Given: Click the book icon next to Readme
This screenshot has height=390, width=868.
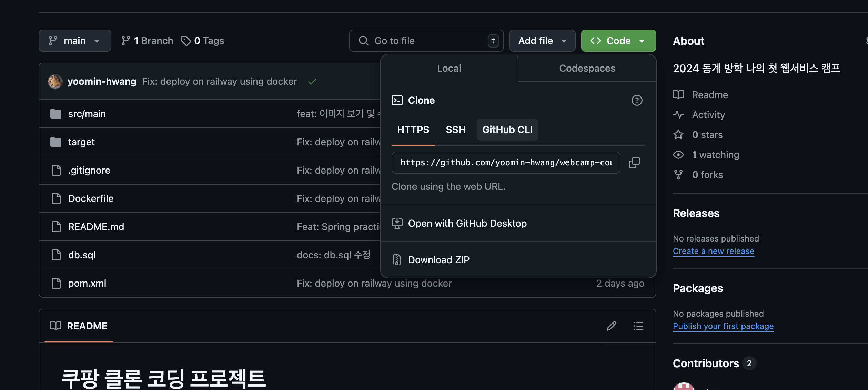Looking at the screenshot, I should click(678, 95).
